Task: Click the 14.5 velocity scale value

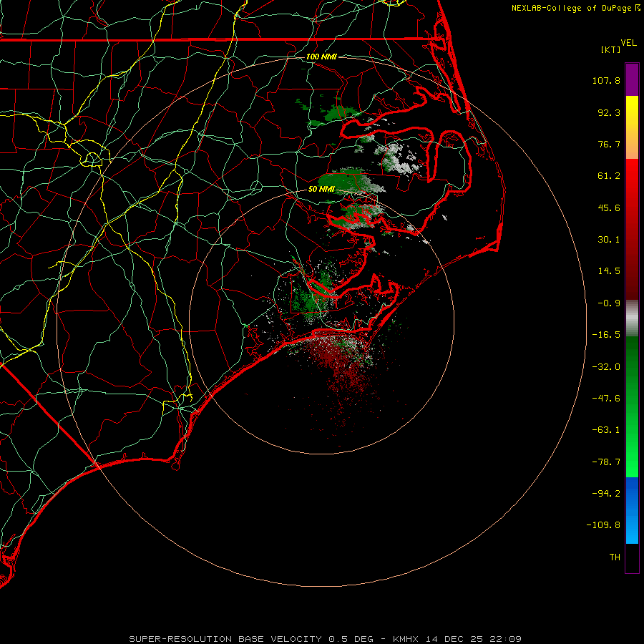Action: coord(609,271)
